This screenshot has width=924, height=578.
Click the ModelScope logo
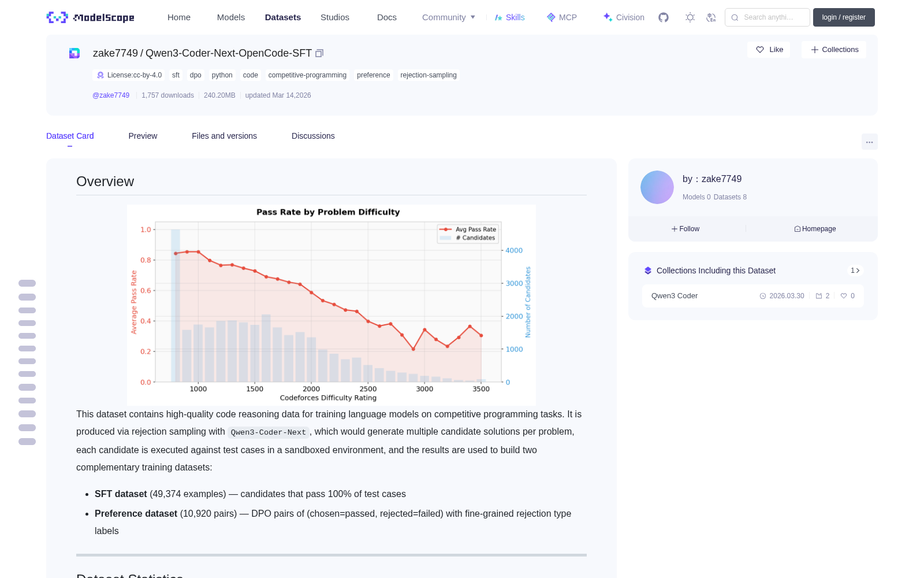[90, 17]
